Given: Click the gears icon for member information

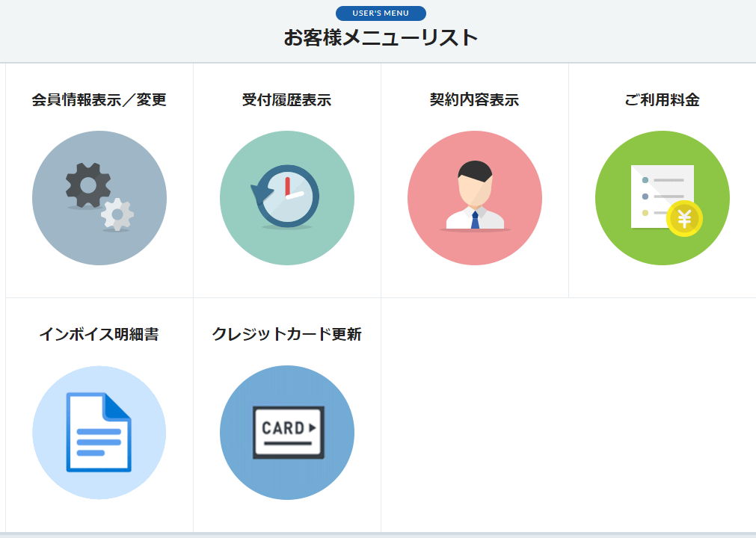Looking at the screenshot, I should 99,198.
